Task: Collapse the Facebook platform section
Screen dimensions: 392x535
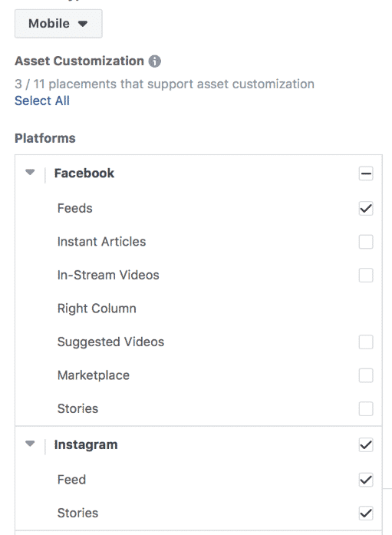Action: coord(30,172)
